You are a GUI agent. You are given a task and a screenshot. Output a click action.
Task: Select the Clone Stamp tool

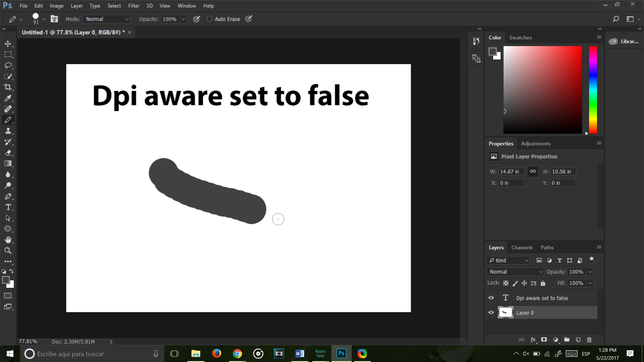(8, 131)
